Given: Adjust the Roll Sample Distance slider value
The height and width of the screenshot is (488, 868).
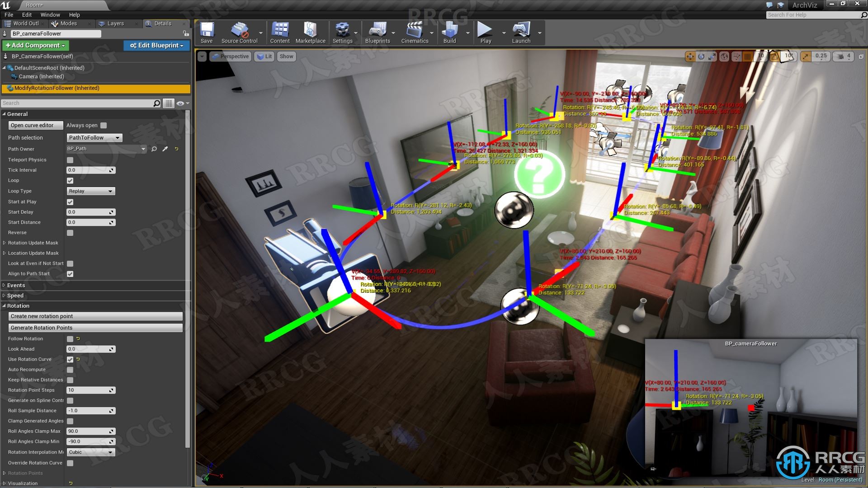Looking at the screenshot, I should click(x=90, y=411).
